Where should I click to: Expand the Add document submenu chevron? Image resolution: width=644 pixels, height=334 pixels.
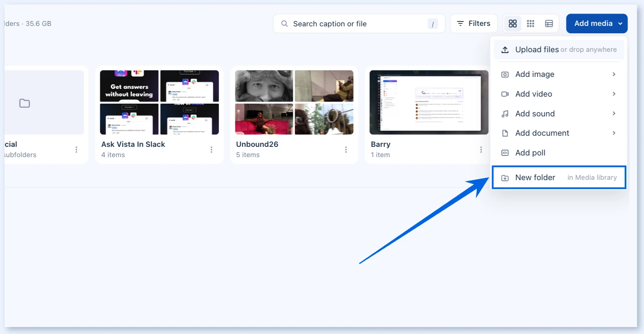pos(614,133)
